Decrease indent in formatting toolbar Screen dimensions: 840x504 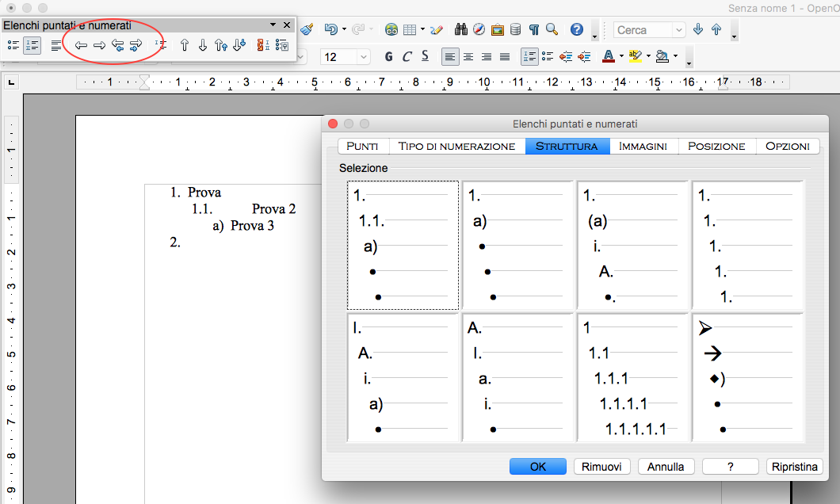click(566, 56)
